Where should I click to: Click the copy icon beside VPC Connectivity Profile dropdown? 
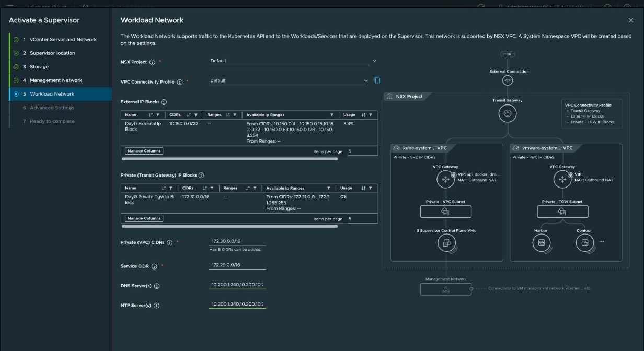pyautogui.click(x=377, y=80)
